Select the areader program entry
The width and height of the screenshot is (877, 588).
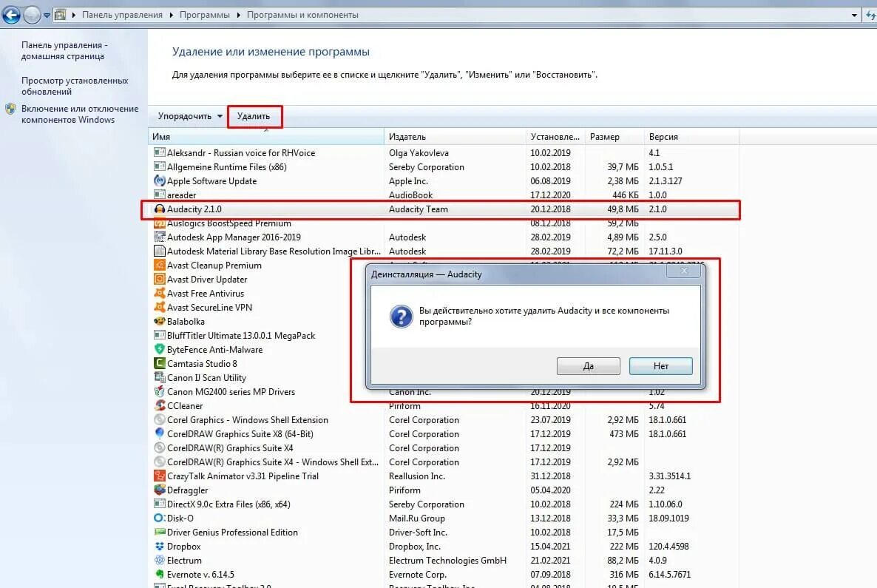(444, 195)
